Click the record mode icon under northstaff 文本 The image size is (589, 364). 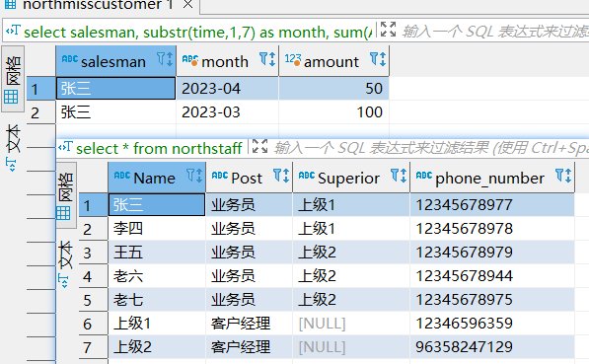(64, 280)
